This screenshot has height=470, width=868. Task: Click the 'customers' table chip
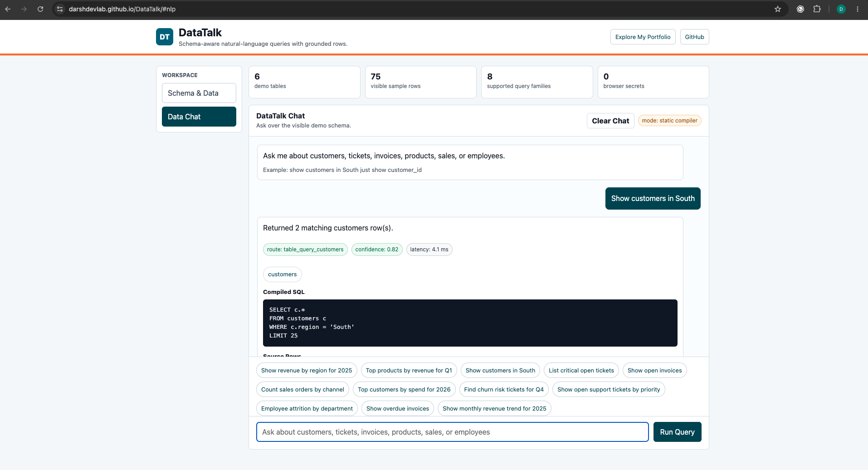tap(282, 274)
